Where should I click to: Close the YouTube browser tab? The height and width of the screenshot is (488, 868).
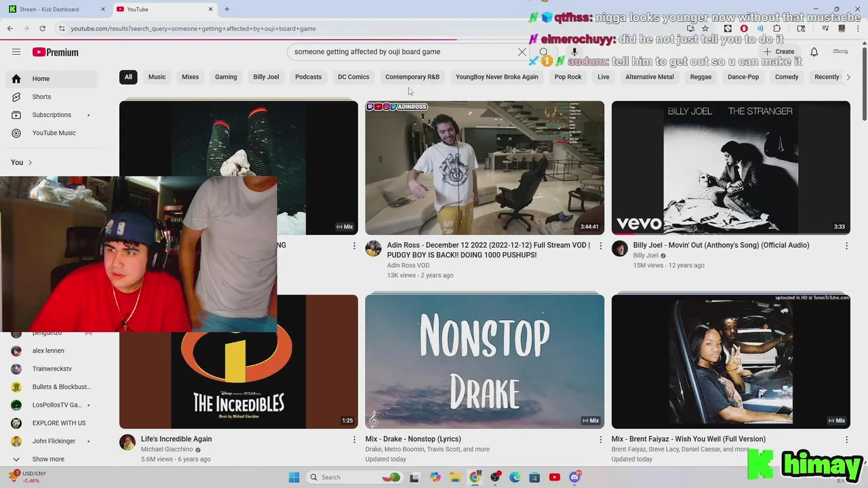(210, 9)
